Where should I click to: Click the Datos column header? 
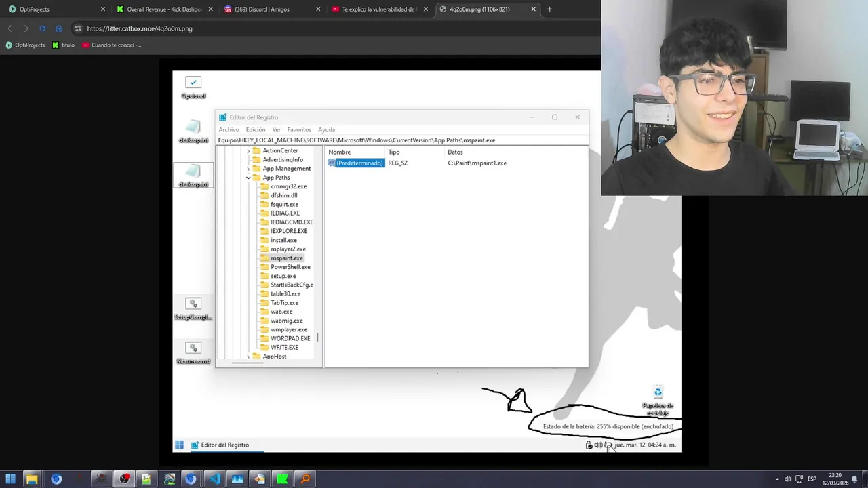(x=455, y=152)
